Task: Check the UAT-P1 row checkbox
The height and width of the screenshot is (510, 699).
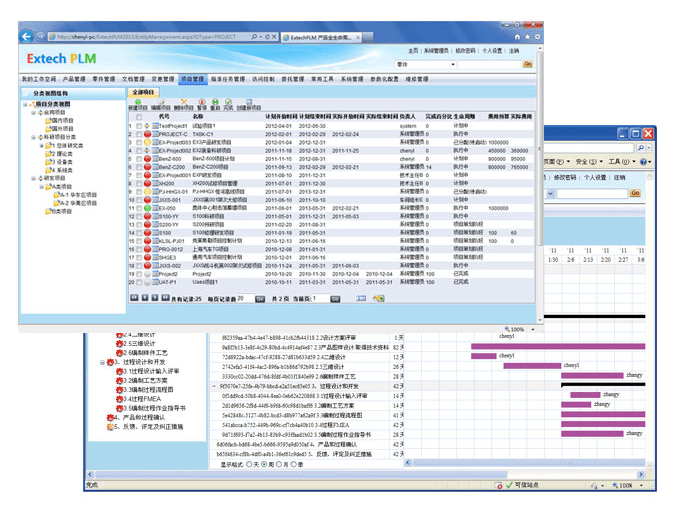Action: pos(139,282)
